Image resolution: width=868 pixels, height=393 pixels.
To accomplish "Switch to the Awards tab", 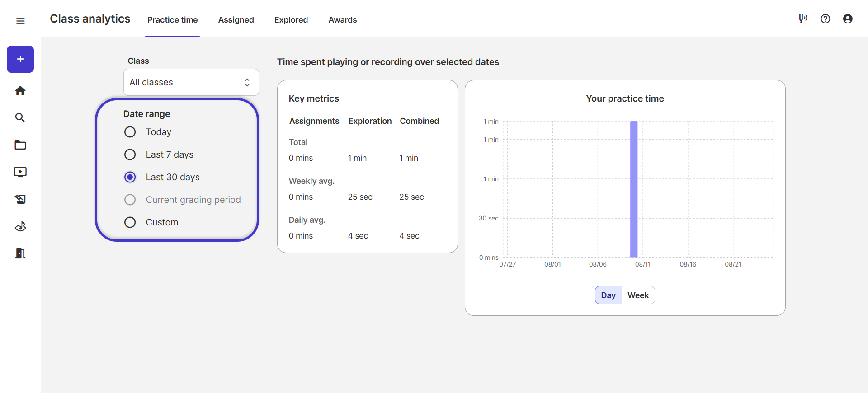I will [x=343, y=20].
